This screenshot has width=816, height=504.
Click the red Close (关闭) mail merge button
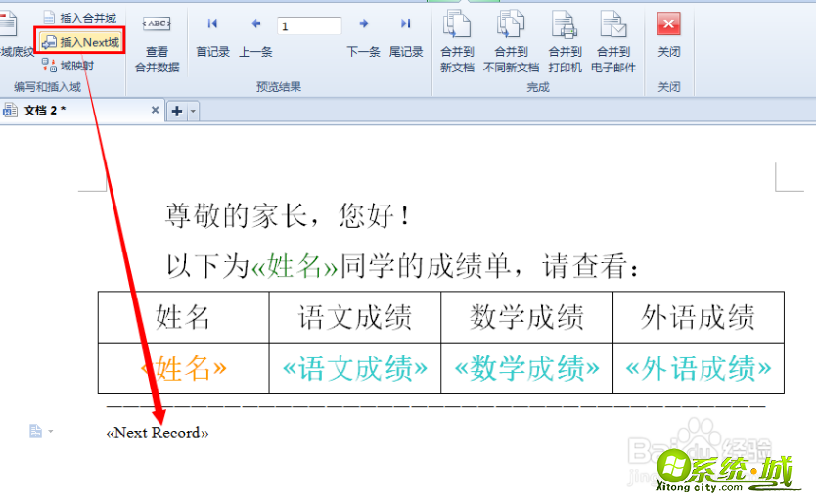tap(668, 23)
